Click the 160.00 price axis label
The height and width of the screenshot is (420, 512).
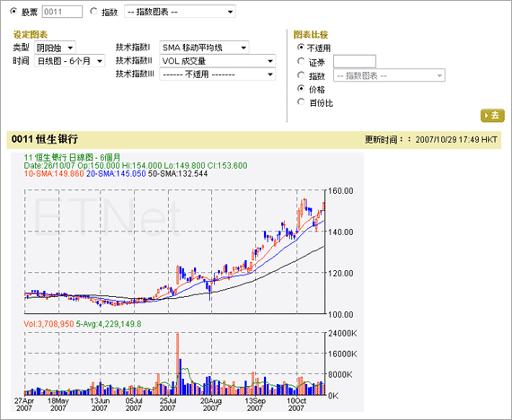pyautogui.click(x=340, y=191)
